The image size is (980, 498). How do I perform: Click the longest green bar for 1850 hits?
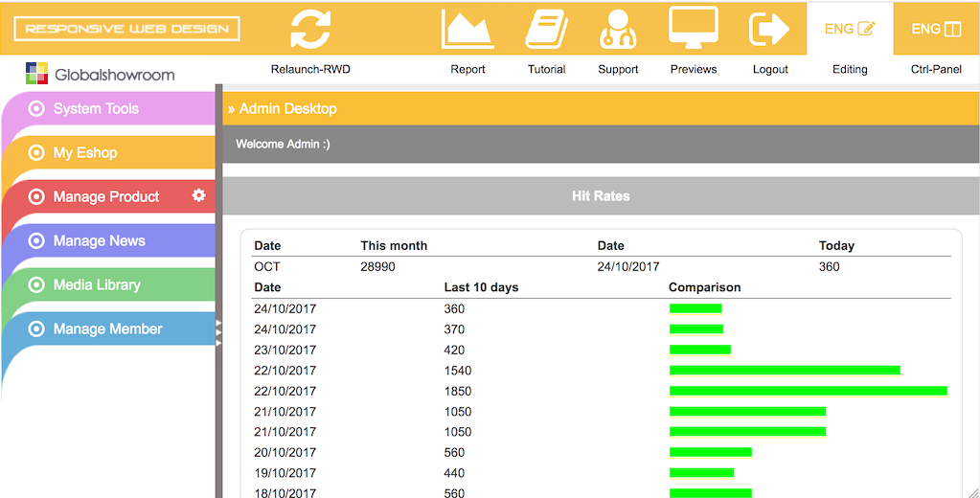pyautogui.click(x=808, y=391)
